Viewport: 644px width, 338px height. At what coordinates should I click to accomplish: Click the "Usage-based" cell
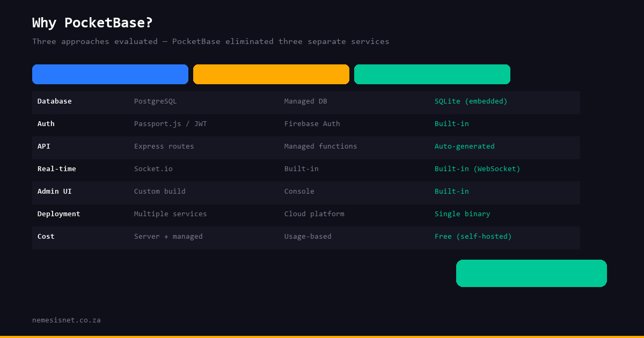[308, 236]
